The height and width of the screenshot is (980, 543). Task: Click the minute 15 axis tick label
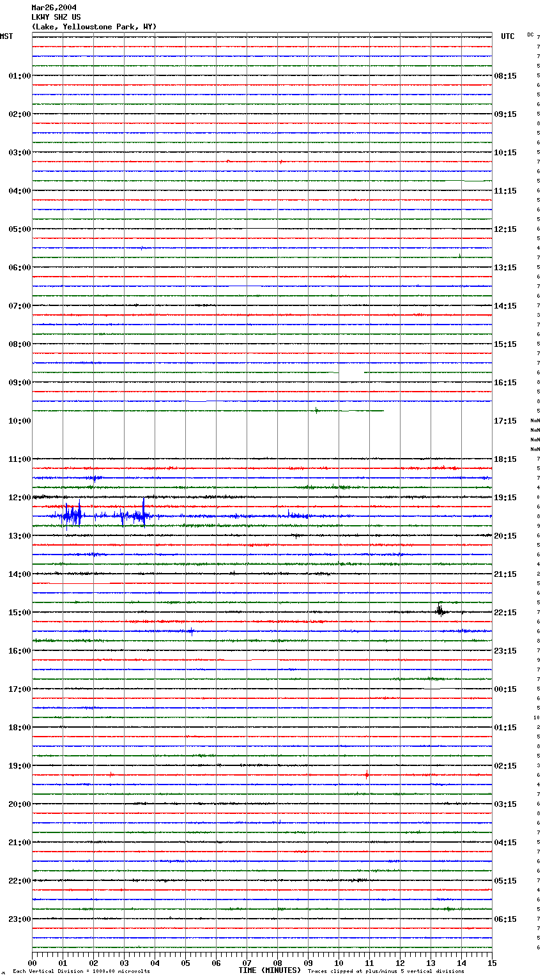[492, 963]
